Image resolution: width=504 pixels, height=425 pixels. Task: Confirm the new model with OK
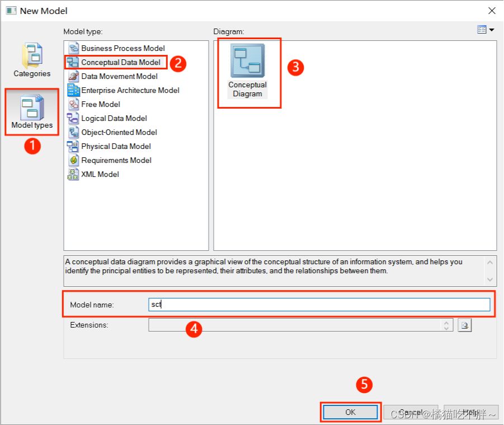[x=350, y=412]
